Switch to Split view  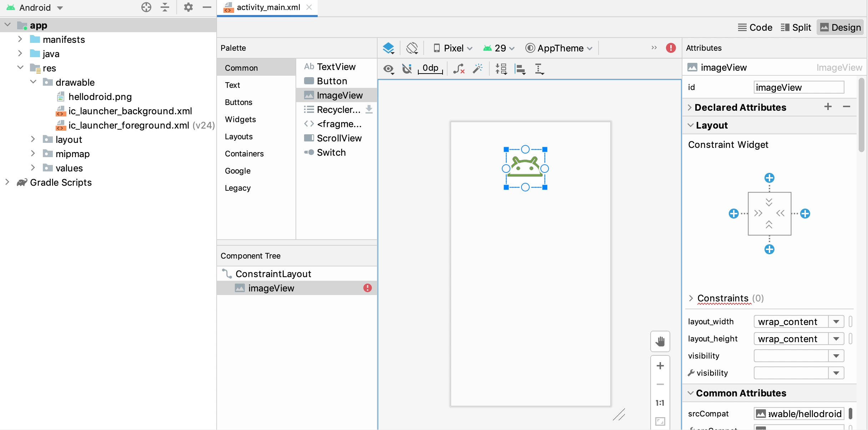point(796,27)
